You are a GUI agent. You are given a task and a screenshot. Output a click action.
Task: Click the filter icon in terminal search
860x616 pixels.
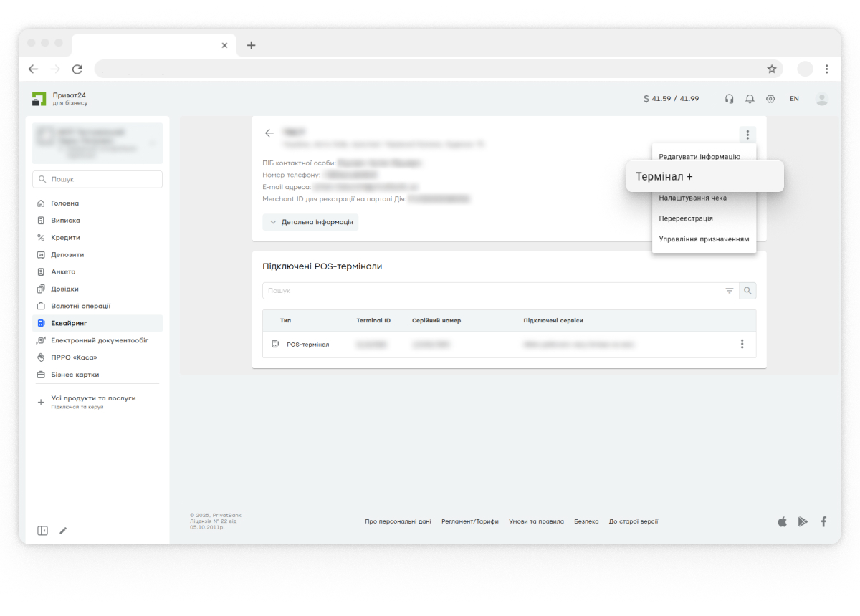tap(729, 291)
